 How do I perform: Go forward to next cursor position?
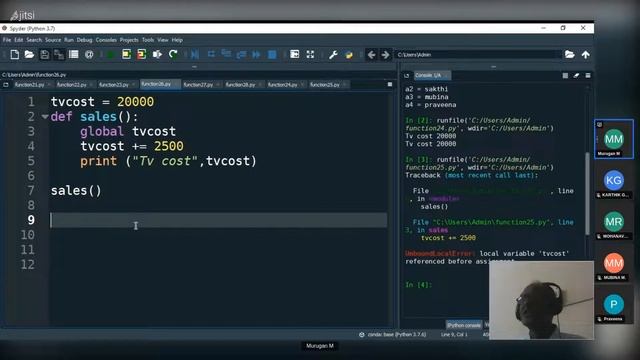pyautogui.click(x=385, y=54)
